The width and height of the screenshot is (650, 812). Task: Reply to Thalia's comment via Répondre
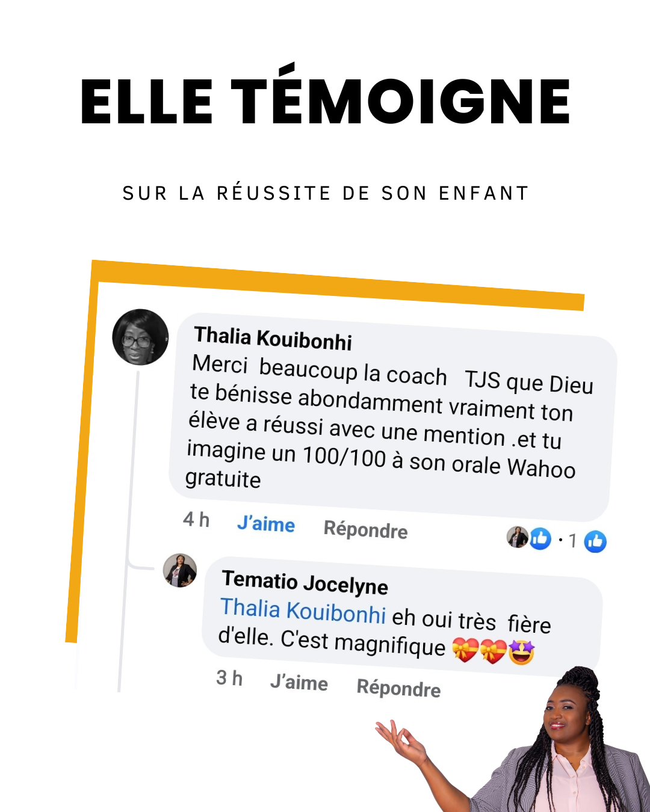(x=365, y=529)
